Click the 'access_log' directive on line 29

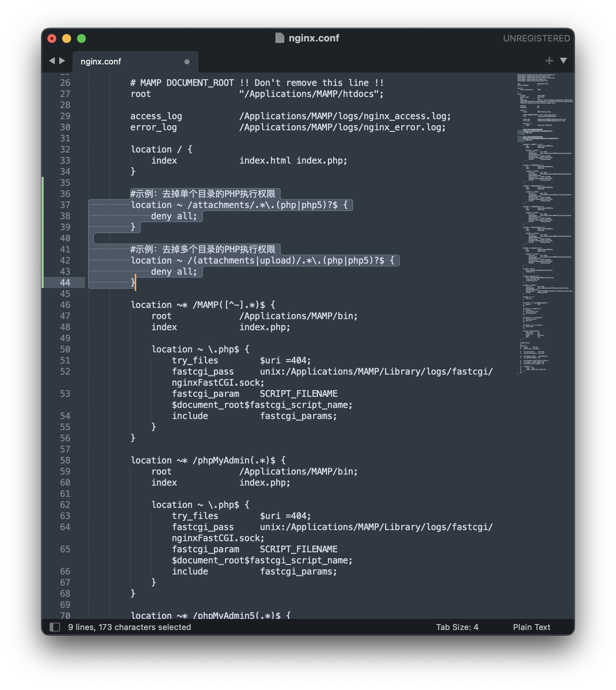pyautogui.click(x=156, y=116)
